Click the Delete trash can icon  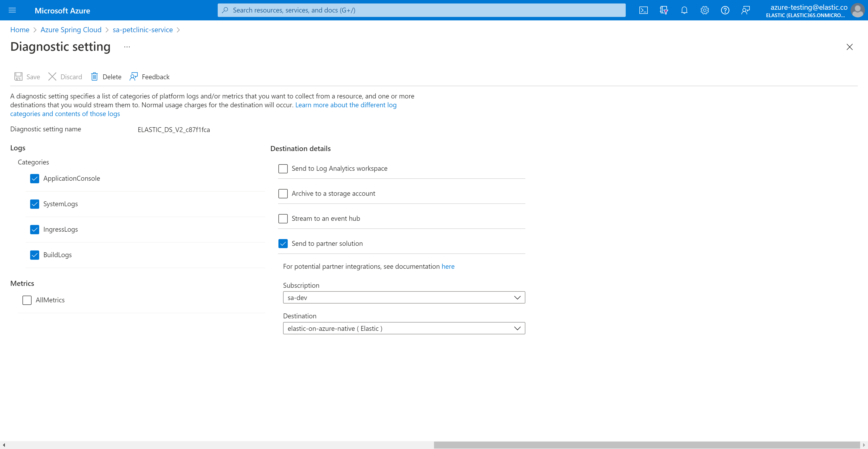(94, 76)
